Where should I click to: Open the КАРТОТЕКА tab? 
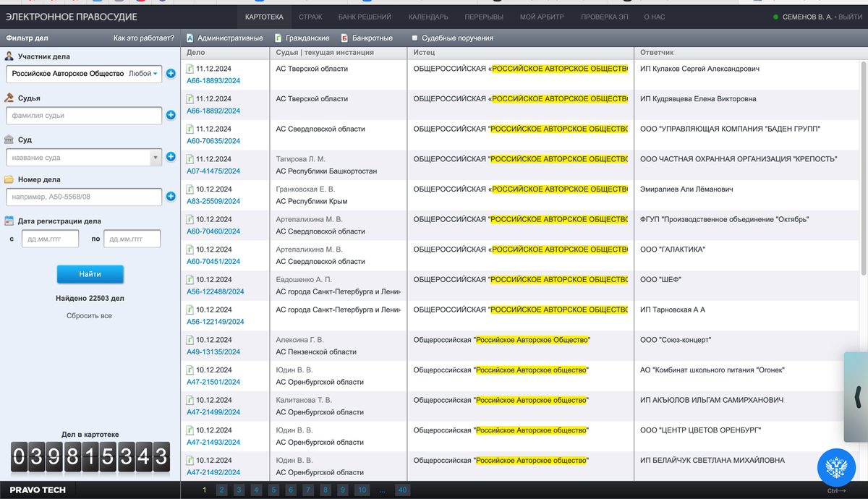(263, 17)
